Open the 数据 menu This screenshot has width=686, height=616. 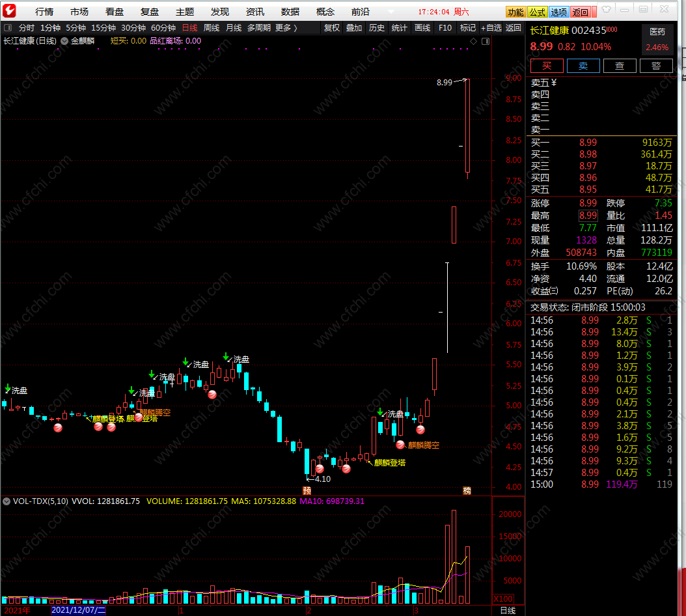(x=290, y=12)
